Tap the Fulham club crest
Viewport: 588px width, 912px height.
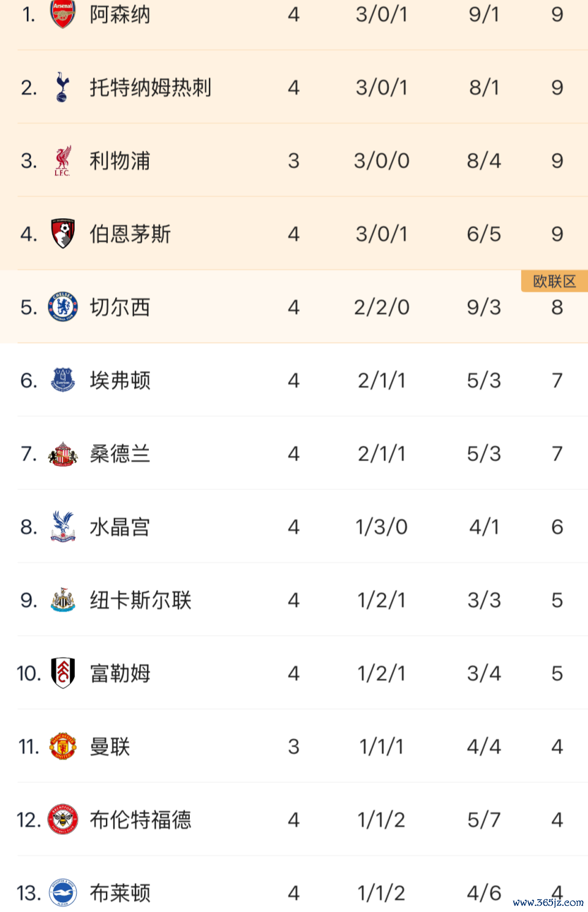point(62,673)
